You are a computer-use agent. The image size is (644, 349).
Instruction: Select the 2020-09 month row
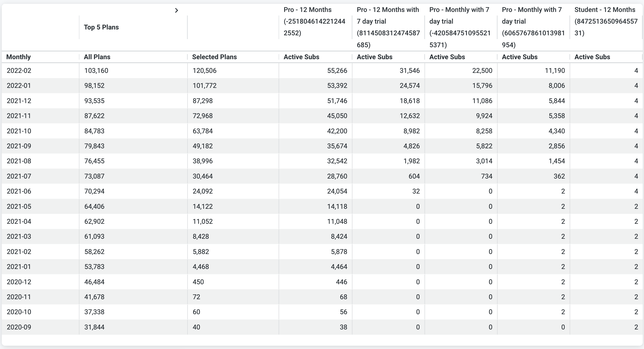pyautogui.click(x=19, y=327)
